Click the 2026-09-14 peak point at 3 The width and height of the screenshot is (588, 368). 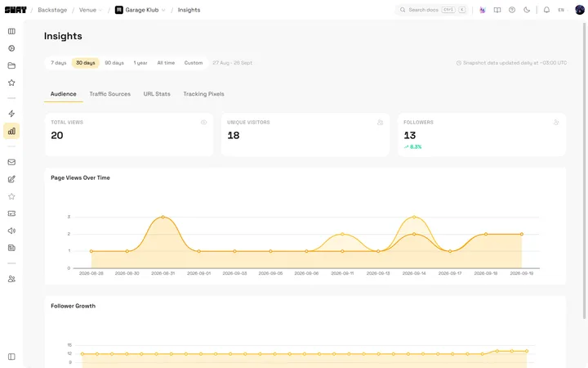pos(414,217)
